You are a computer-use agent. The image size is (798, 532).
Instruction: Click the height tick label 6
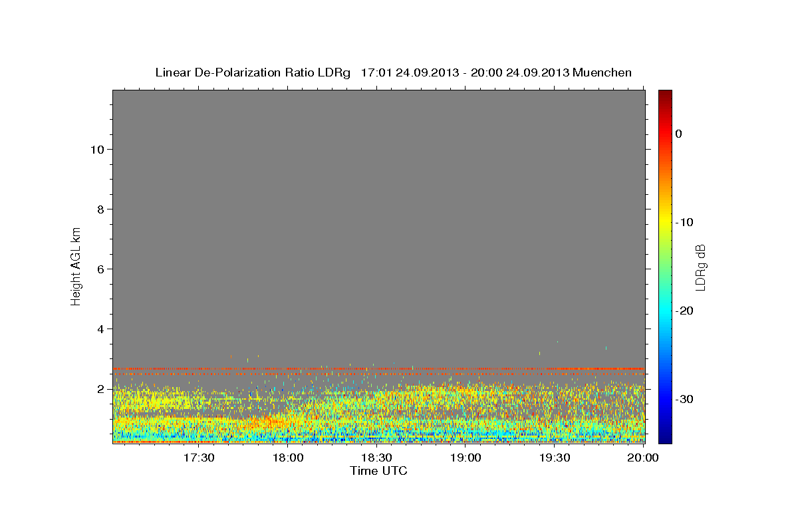pos(101,269)
